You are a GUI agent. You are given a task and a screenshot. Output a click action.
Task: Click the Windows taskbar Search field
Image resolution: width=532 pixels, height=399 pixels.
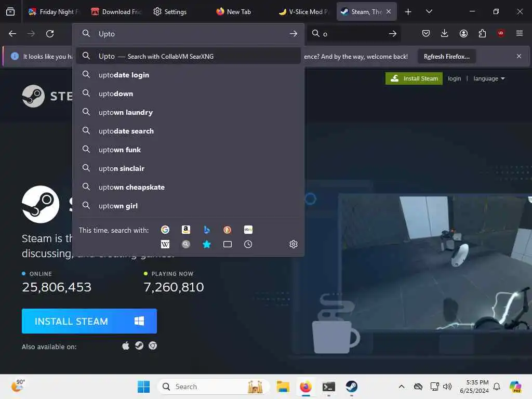214,387
